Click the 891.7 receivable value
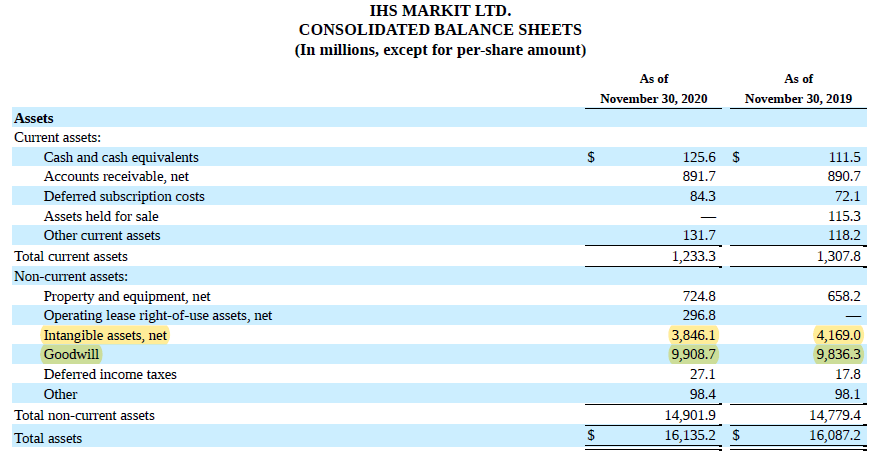This screenshot has height=452, width=877. coord(699,177)
